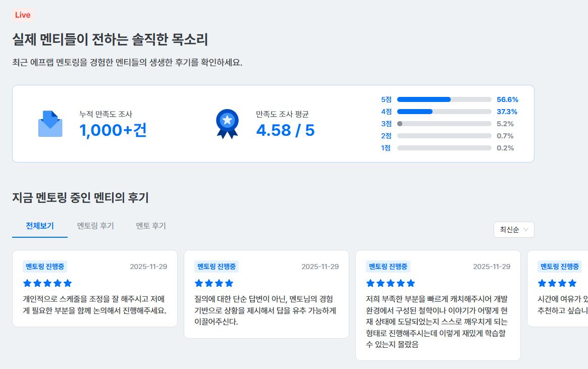Click the star rating on first review card

[47, 283]
